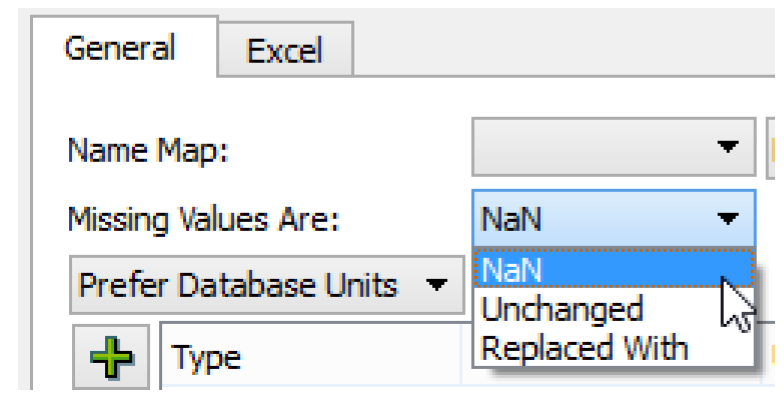
Task: Click the Name Map label
Action: [x=148, y=150]
